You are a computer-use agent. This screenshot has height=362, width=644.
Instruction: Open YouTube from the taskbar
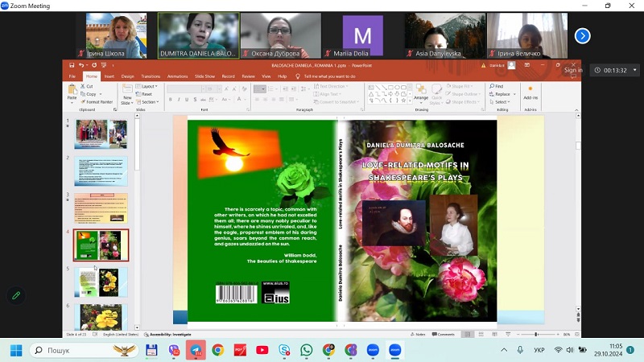tap(262, 350)
